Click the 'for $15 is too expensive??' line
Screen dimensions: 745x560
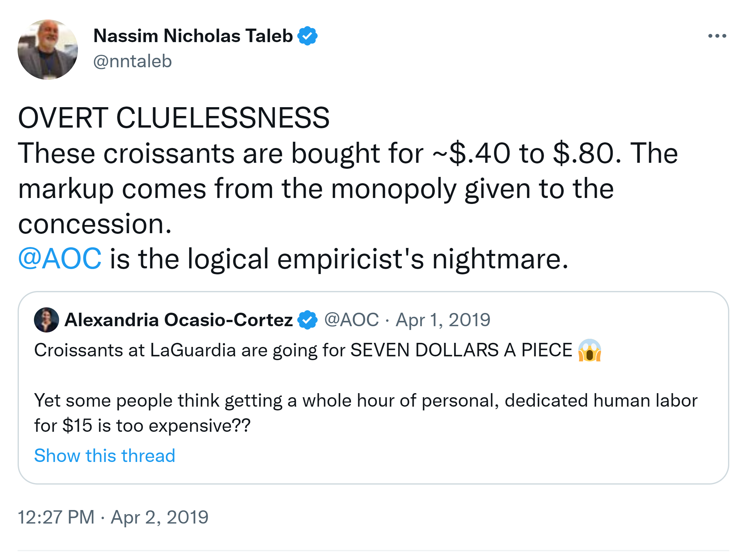(x=142, y=425)
